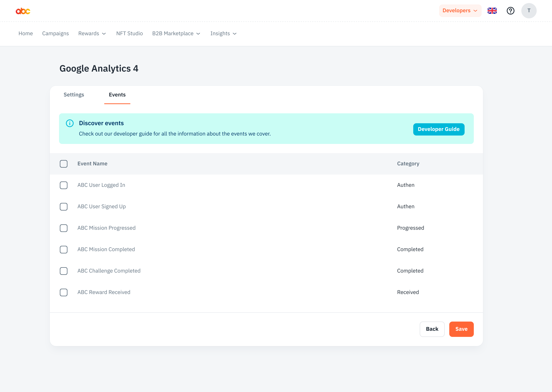Screen dimensions: 552x392
Task: Check the ABC User Logged In event
Action: [64, 185]
